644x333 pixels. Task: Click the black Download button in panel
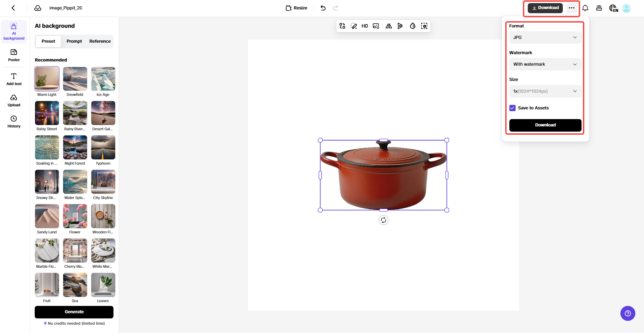pyautogui.click(x=545, y=125)
